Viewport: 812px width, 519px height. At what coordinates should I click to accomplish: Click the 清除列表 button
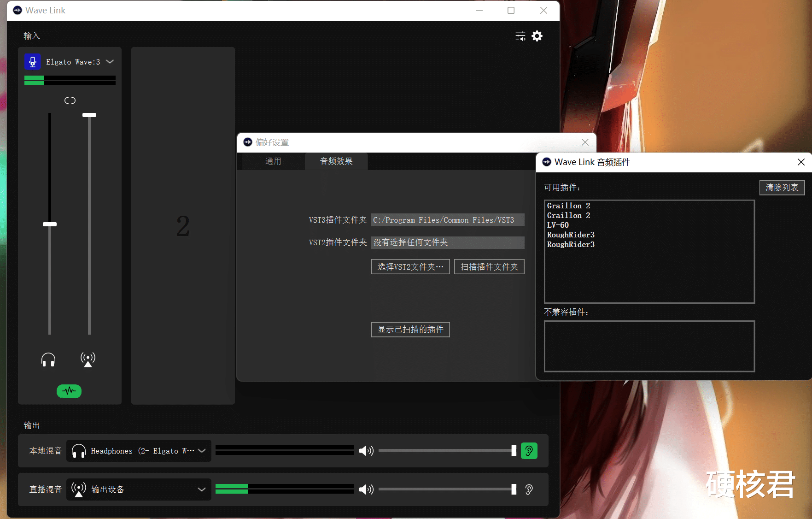click(x=782, y=188)
